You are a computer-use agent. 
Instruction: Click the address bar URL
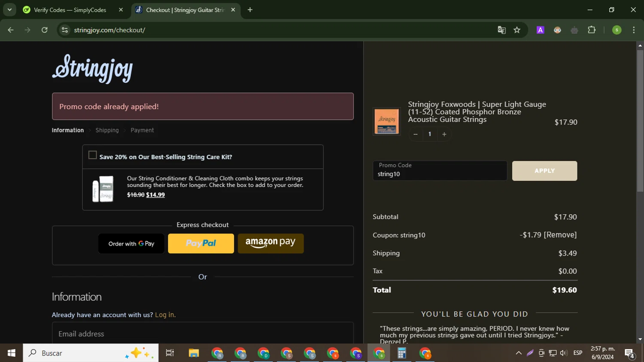click(109, 30)
